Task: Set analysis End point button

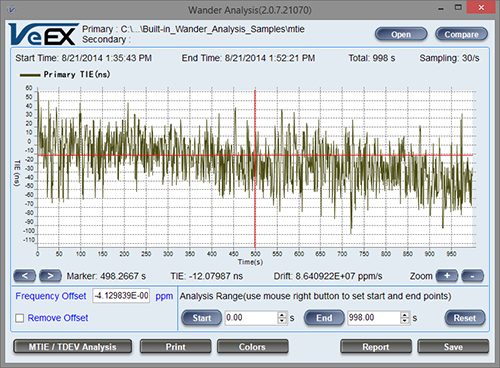Action: (x=324, y=318)
